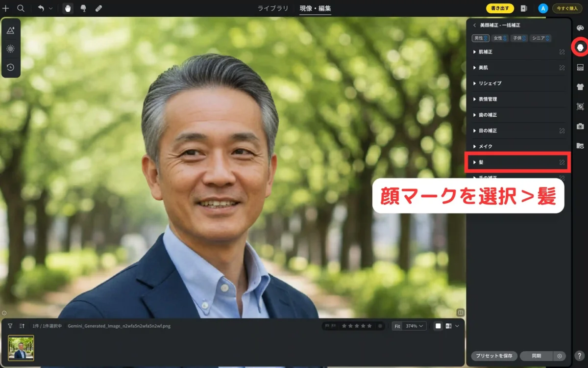Toggle the 女性 filter chip

499,38
